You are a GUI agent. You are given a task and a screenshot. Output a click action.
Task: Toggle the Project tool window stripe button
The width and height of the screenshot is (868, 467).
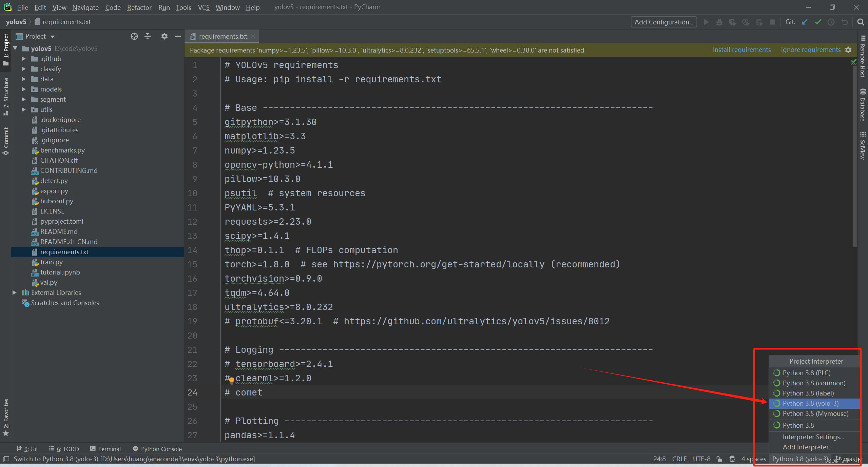[x=6, y=50]
